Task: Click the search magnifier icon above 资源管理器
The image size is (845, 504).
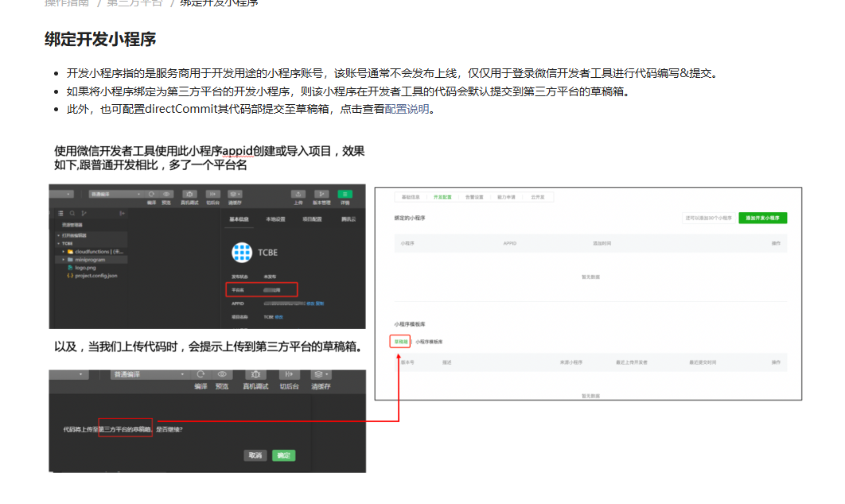Action: point(72,213)
